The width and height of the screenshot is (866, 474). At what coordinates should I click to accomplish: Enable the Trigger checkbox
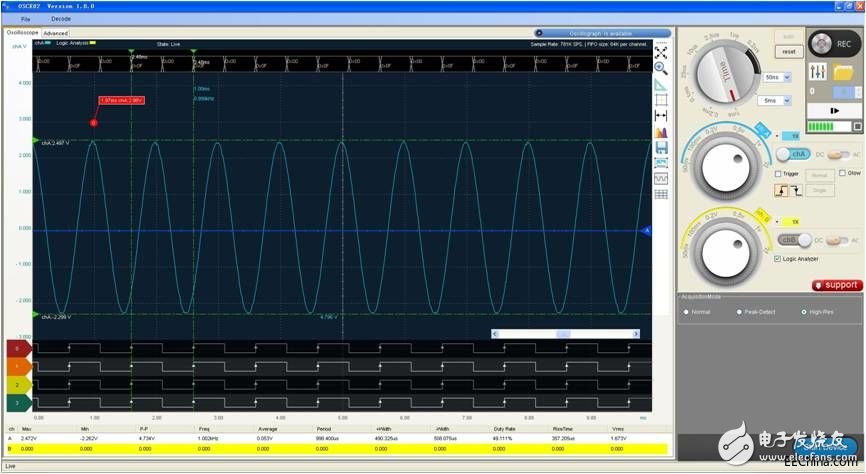pyautogui.click(x=779, y=173)
